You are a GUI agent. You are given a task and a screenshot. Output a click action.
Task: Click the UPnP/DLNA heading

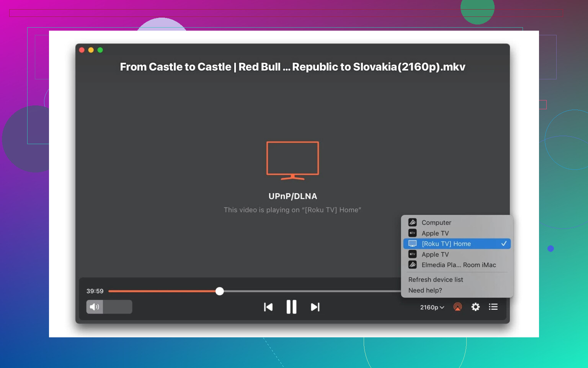click(x=293, y=196)
